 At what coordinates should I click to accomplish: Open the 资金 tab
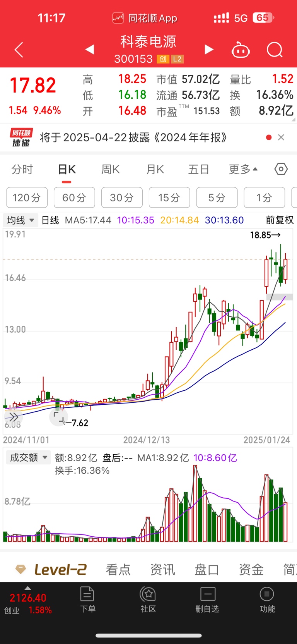(251, 570)
